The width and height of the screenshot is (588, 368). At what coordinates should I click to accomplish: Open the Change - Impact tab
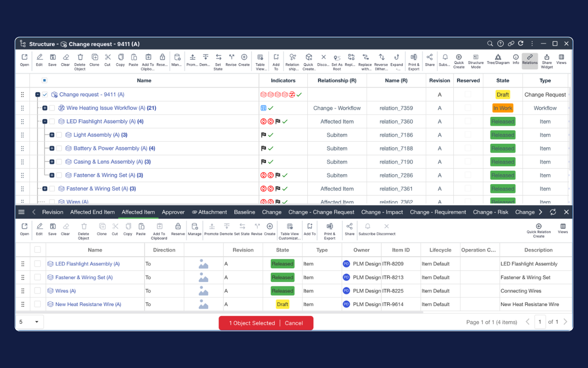(382, 212)
